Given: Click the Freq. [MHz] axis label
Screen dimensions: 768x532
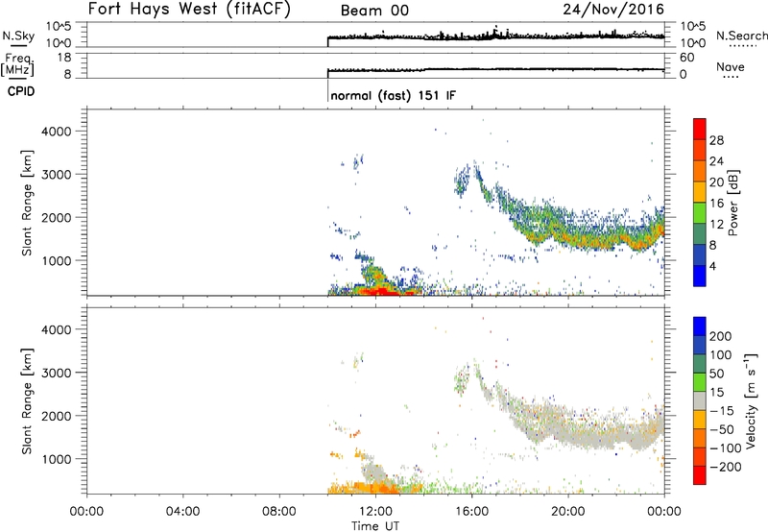Looking at the screenshot, I should (x=17, y=64).
